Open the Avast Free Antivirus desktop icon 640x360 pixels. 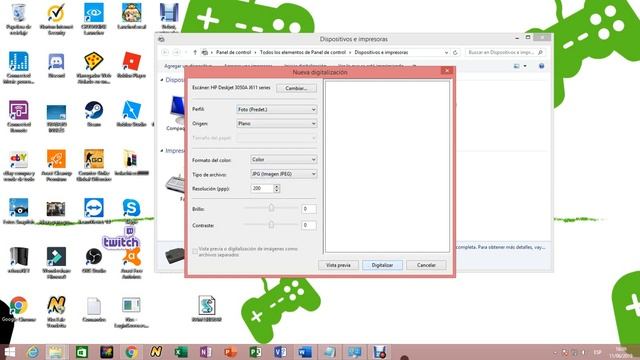tap(131, 262)
